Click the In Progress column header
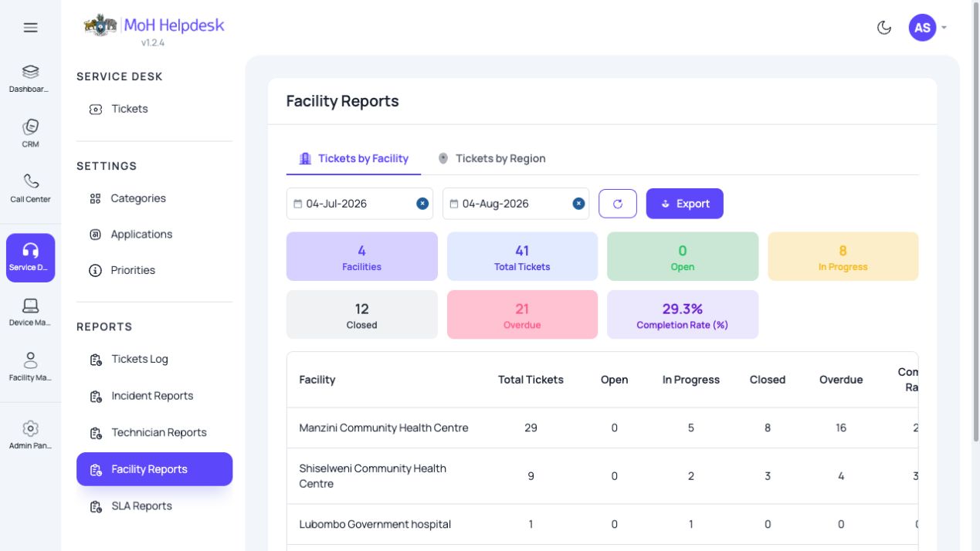 691,380
